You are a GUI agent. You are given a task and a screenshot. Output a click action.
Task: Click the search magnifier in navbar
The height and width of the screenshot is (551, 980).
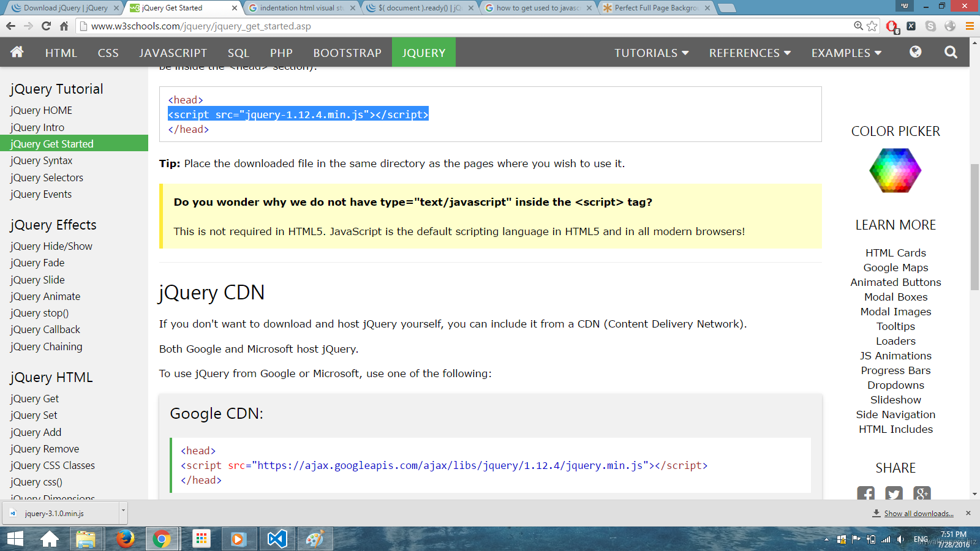(x=951, y=52)
